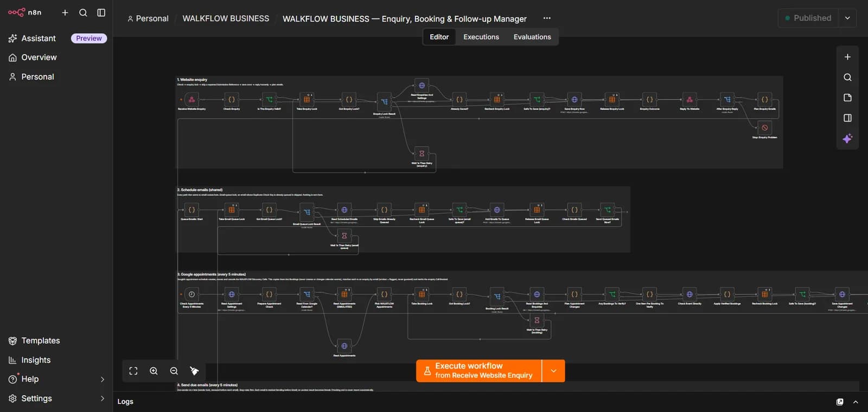
Task: Open the Personal workspace in the sidebar
Action: coord(37,77)
